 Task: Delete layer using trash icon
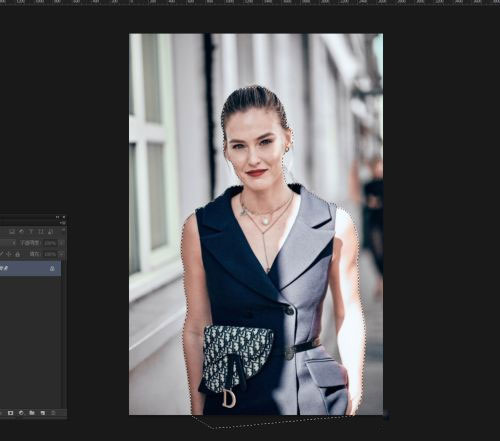click(x=53, y=413)
